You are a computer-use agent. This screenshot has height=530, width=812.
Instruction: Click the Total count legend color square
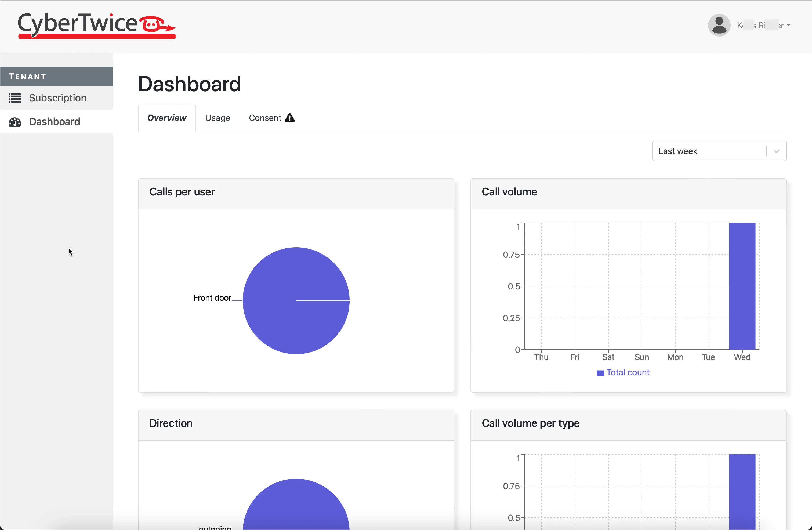[600, 373]
